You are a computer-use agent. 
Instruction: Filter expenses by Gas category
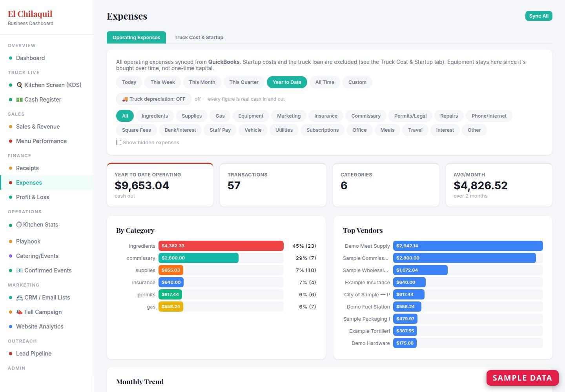220,116
